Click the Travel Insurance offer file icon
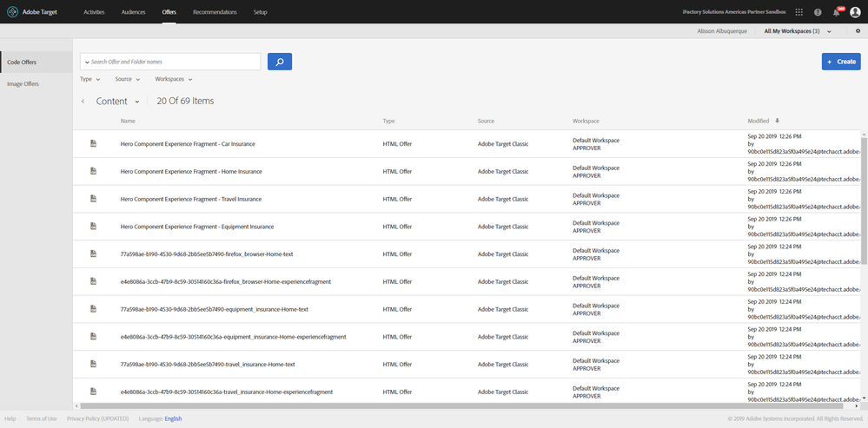Image resolution: width=868 pixels, height=428 pixels. coord(93,199)
